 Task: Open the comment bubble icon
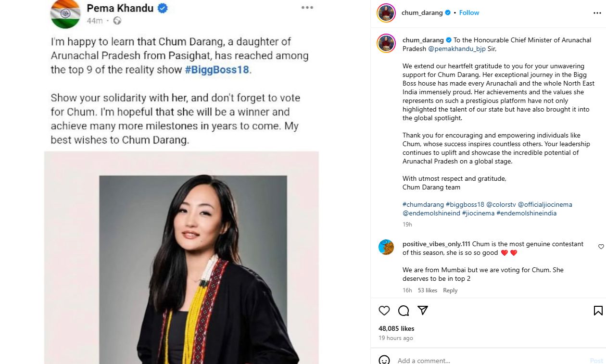pyautogui.click(x=404, y=311)
